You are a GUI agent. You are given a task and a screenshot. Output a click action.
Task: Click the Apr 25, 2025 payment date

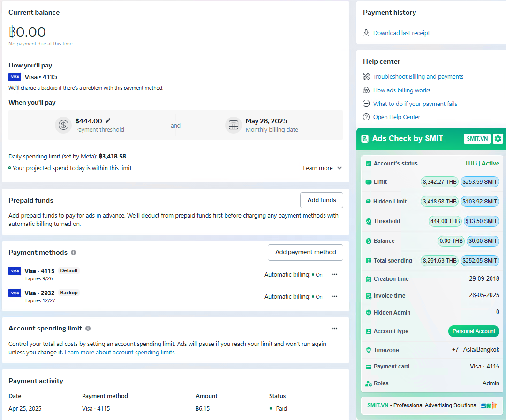(25, 408)
